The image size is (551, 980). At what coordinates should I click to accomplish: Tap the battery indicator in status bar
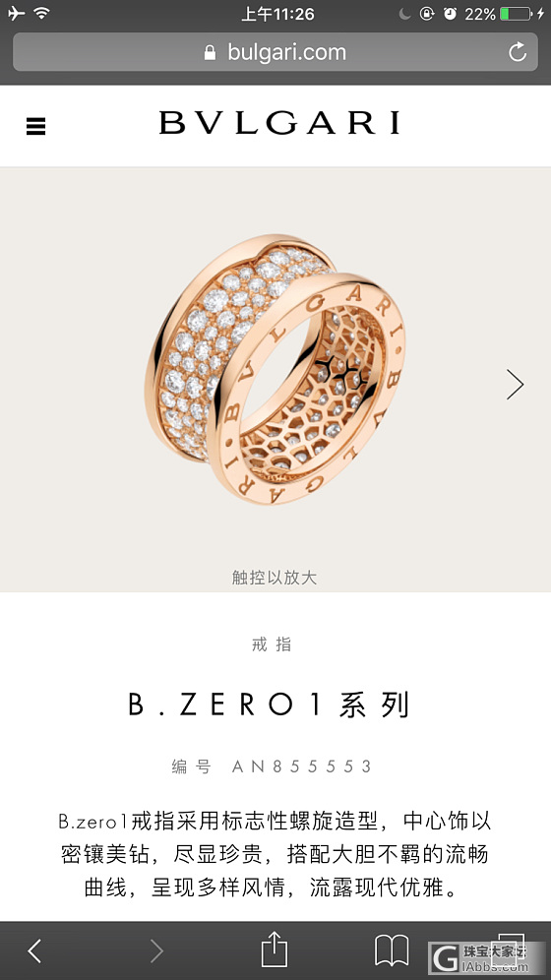click(516, 13)
